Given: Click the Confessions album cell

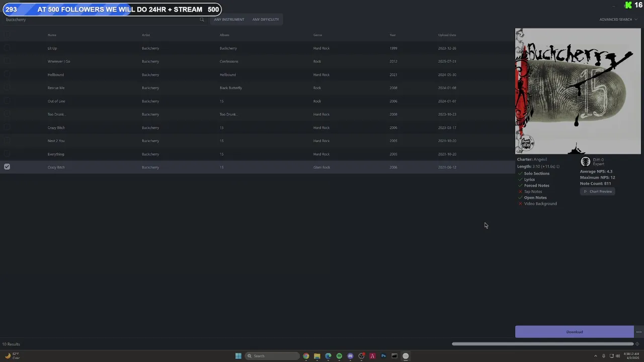Looking at the screenshot, I should click(229, 61).
